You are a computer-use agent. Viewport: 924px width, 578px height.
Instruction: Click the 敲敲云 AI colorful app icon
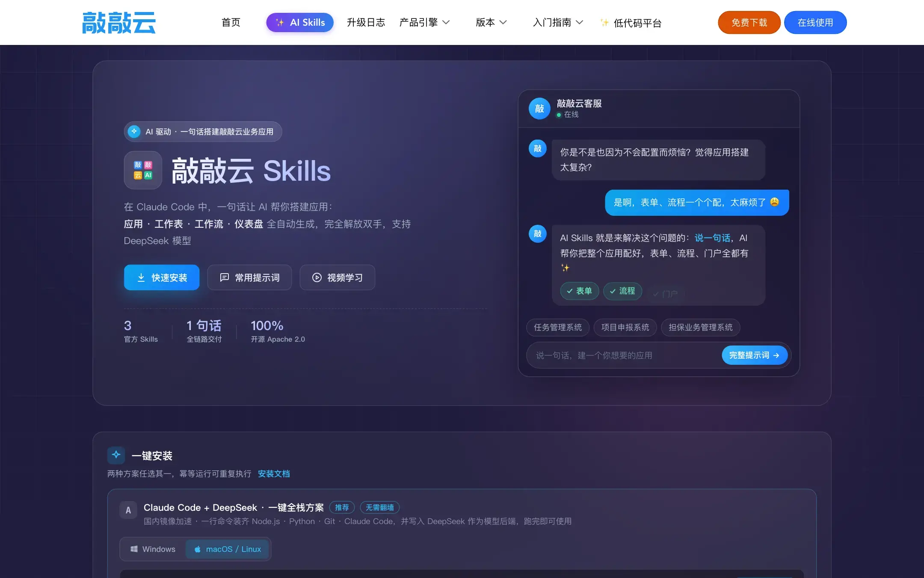143,170
